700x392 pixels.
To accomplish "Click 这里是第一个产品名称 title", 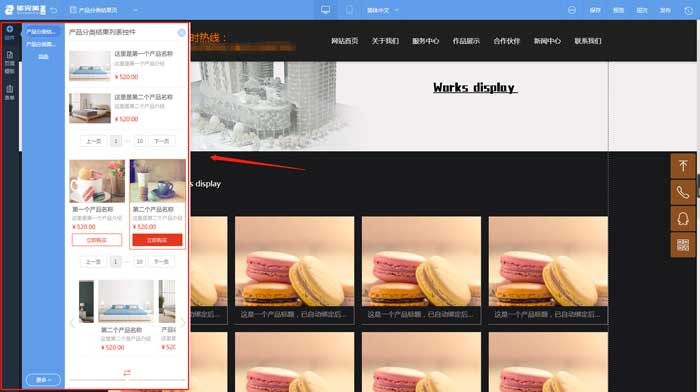I will click(143, 54).
